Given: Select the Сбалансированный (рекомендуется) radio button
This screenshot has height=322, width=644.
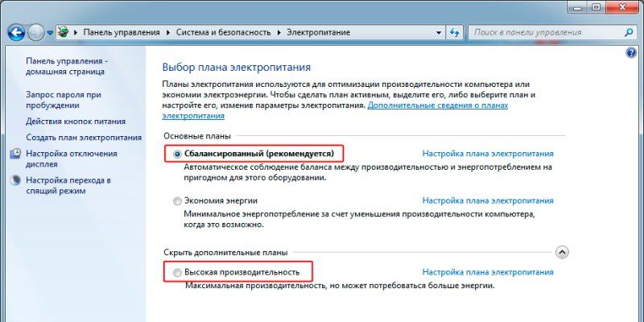Looking at the screenshot, I should (x=177, y=154).
